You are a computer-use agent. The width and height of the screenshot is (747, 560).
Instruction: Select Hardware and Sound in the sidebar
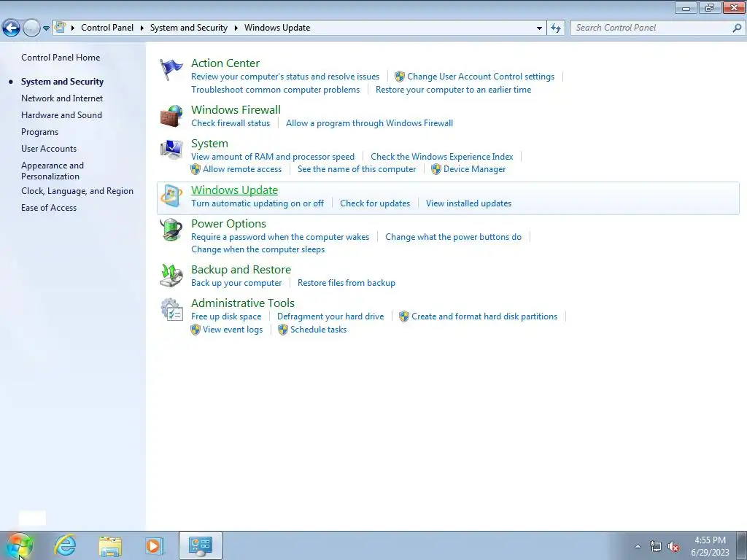pos(61,114)
